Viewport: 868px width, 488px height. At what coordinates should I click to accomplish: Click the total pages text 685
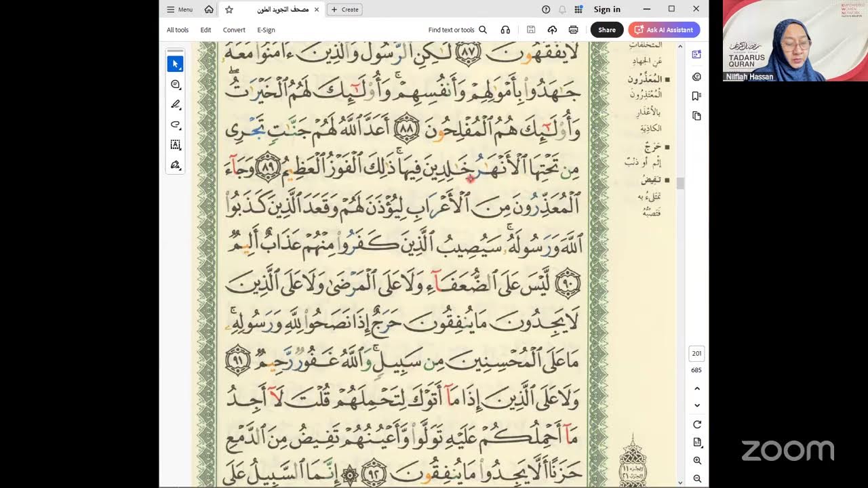tap(696, 370)
